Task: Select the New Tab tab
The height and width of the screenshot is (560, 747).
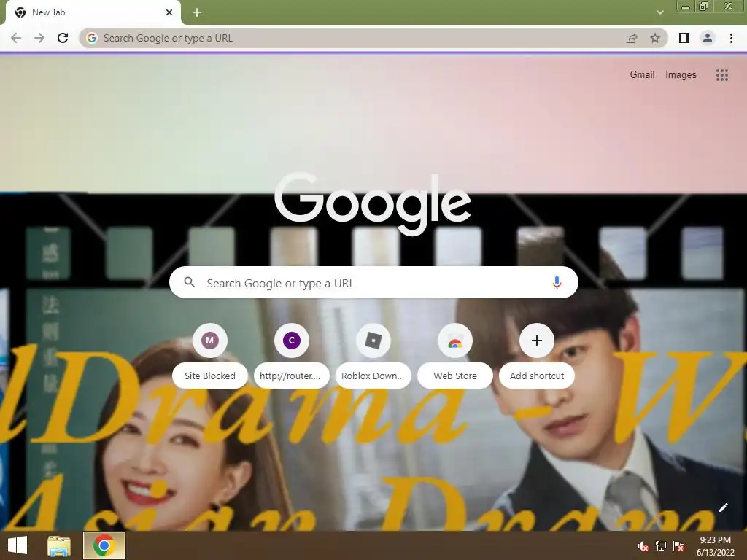Action: tap(93, 12)
